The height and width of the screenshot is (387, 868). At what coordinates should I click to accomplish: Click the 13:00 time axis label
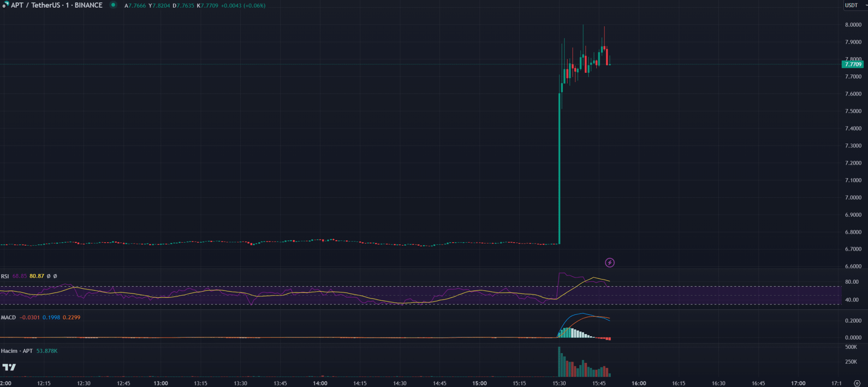coord(161,383)
